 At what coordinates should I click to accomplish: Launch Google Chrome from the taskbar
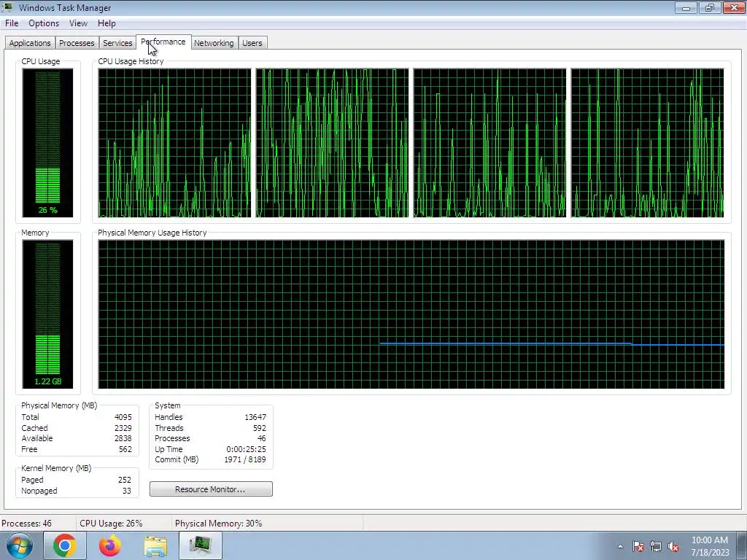(x=65, y=545)
